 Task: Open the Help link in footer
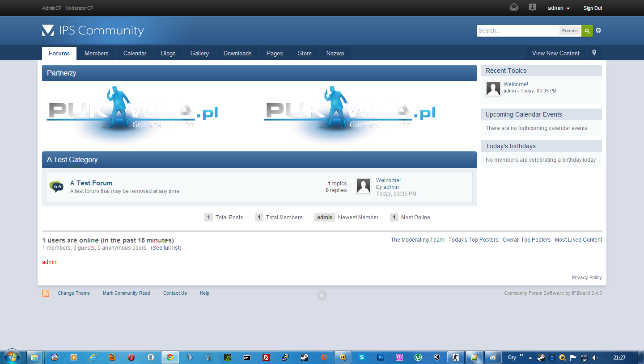(204, 293)
